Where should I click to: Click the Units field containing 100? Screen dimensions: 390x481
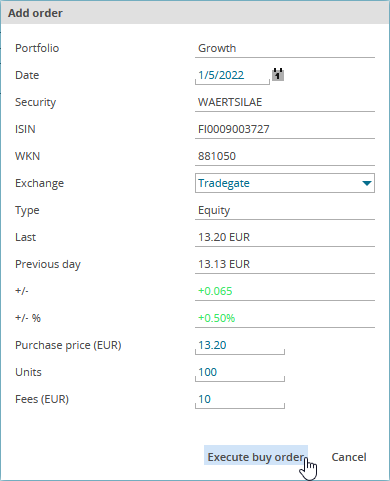240,372
